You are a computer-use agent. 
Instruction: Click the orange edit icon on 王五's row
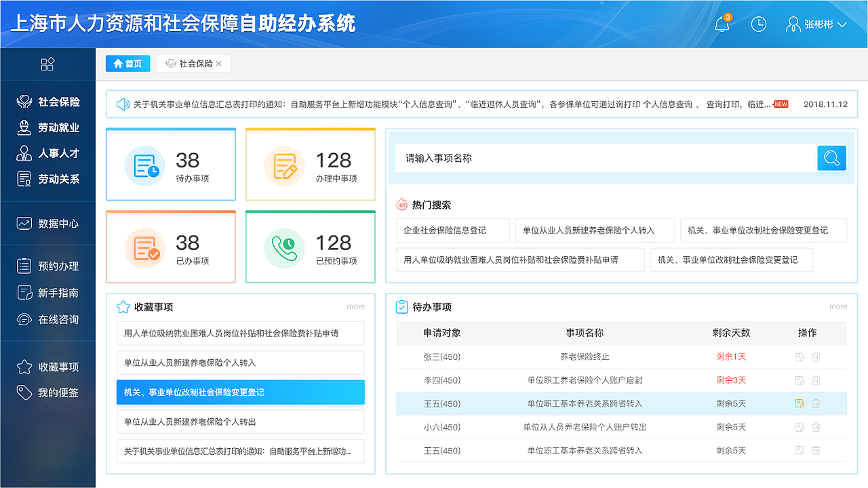[x=799, y=403]
